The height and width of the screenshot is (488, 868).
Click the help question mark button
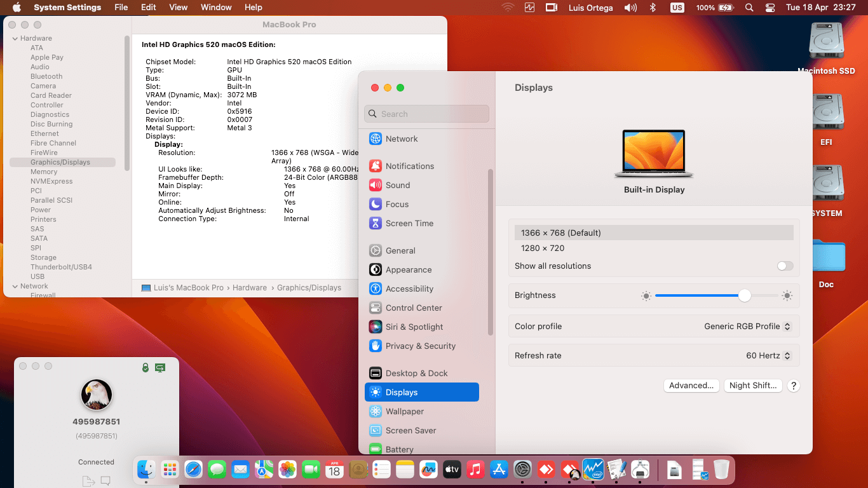pos(793,386)
